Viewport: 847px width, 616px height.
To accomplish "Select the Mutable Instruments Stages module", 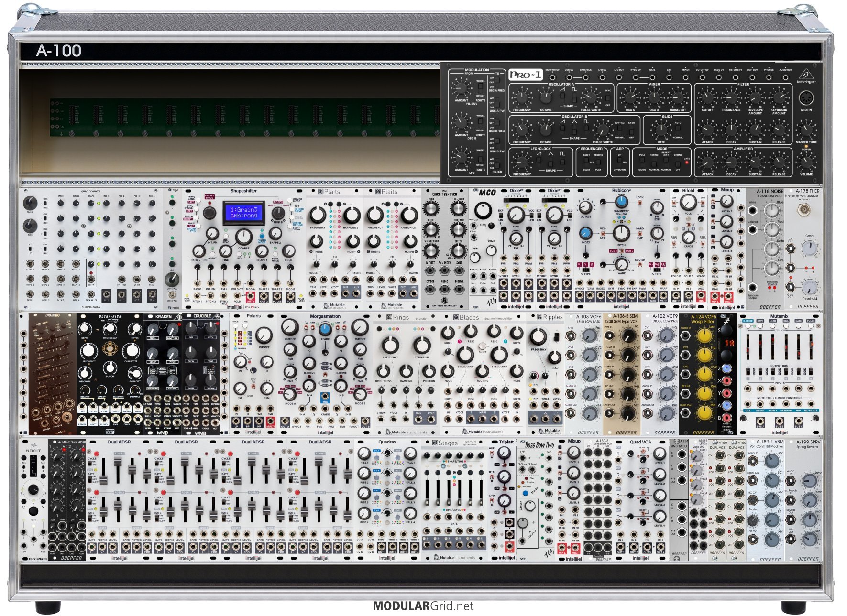I will 454,500.
